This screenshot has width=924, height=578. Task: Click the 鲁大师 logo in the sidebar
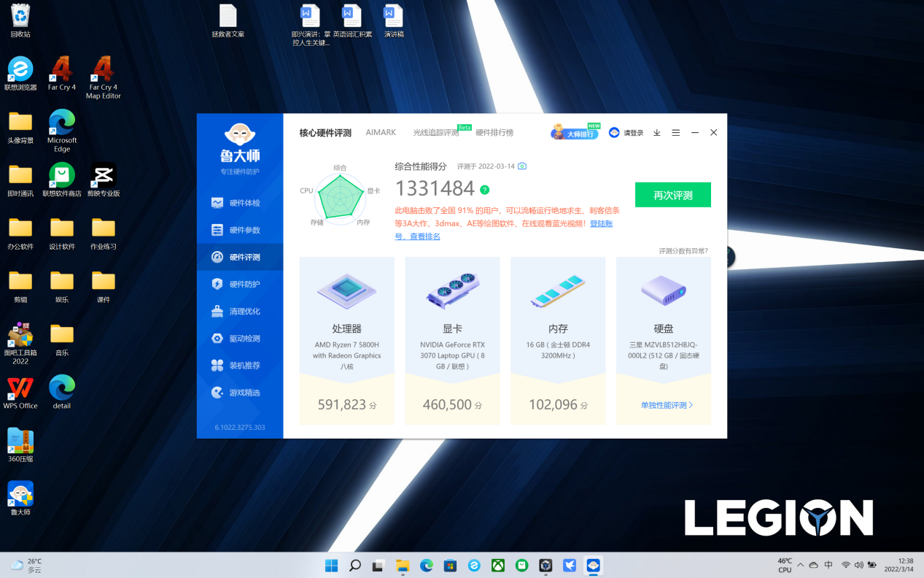240,143
